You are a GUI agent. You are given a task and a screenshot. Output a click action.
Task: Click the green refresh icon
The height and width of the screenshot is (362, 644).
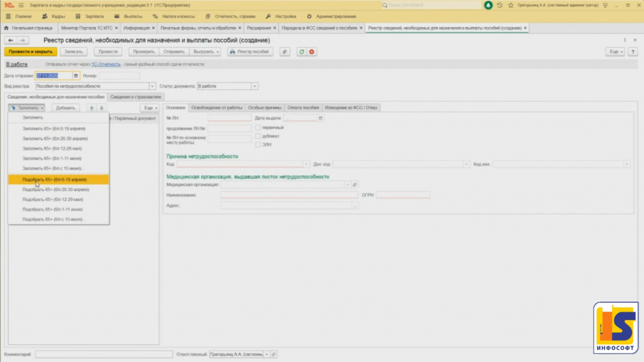tap(302, 52)
